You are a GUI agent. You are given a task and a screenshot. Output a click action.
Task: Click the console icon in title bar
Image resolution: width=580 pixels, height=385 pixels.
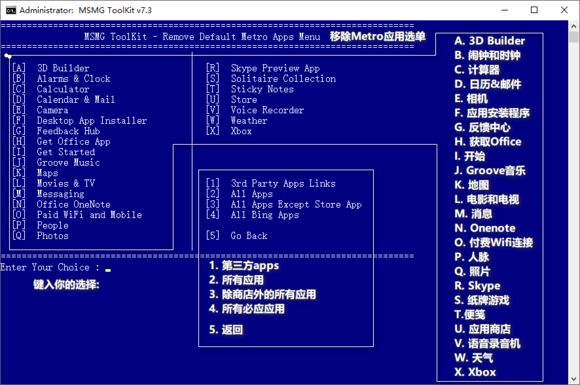pyautogui.click(x=11, y=10)
